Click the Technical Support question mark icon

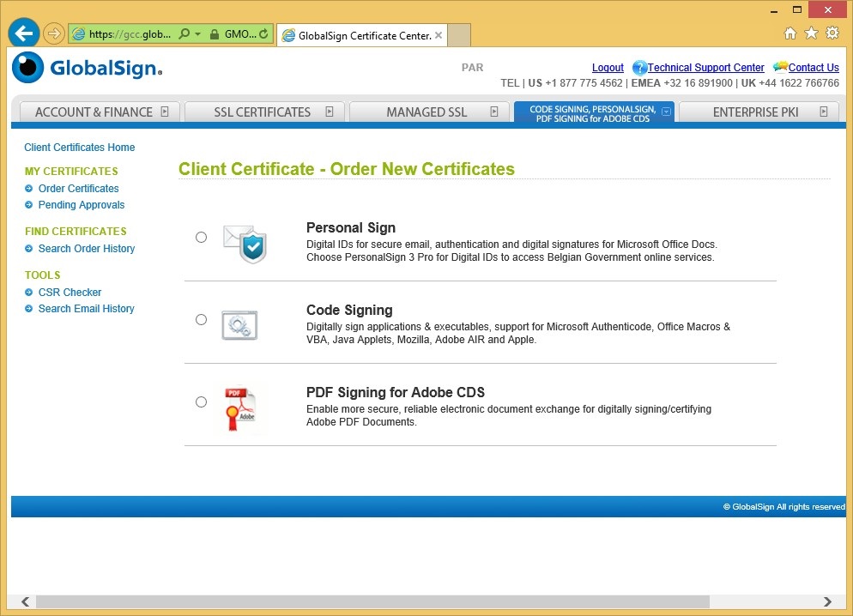[x=639, y=68]
